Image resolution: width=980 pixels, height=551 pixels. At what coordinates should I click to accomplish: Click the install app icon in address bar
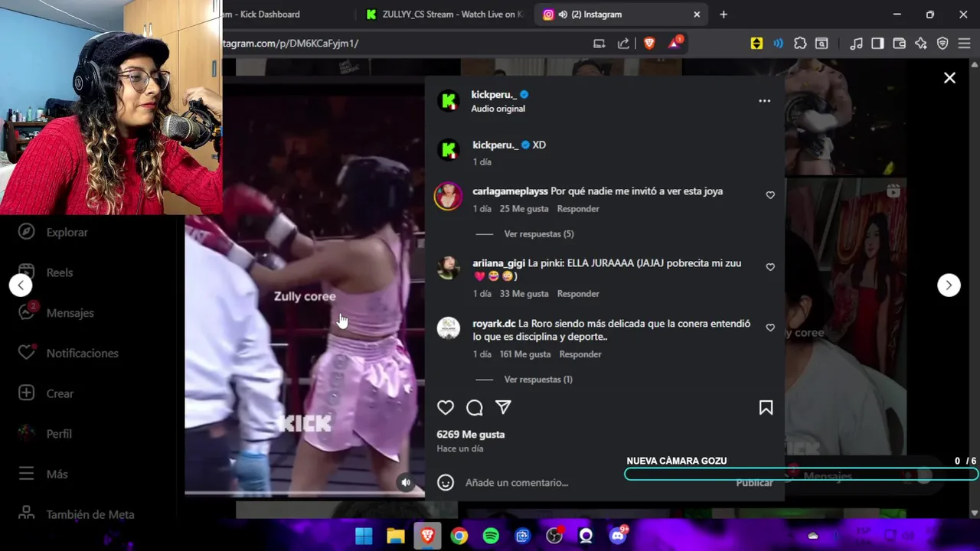pyautogui.click(x=599, y=44)
